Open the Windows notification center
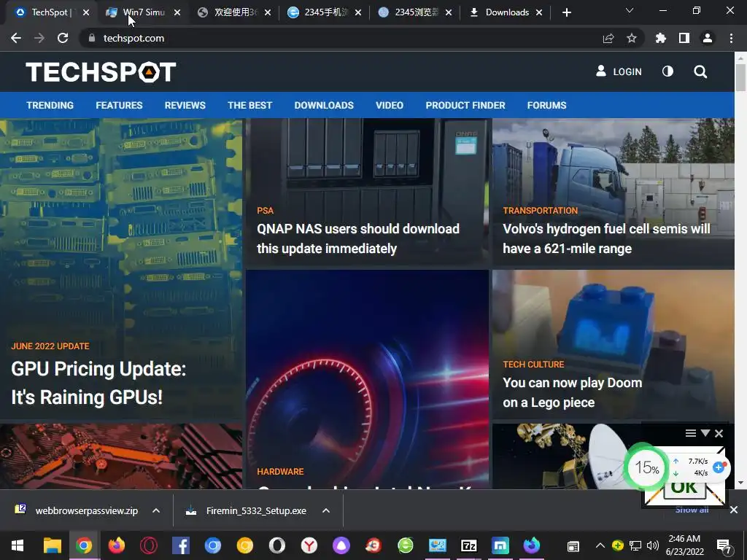747x560 pixels. [x=724, y=546]
